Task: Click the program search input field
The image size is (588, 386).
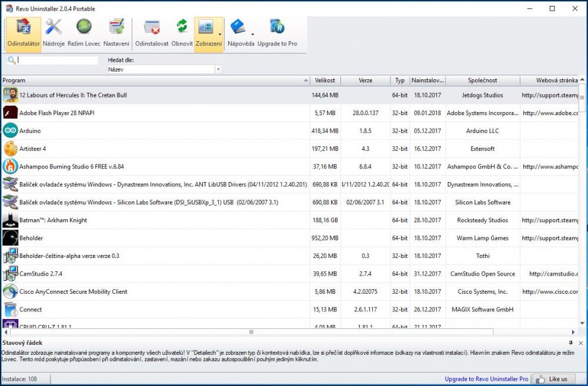Action: coord(57,60)
